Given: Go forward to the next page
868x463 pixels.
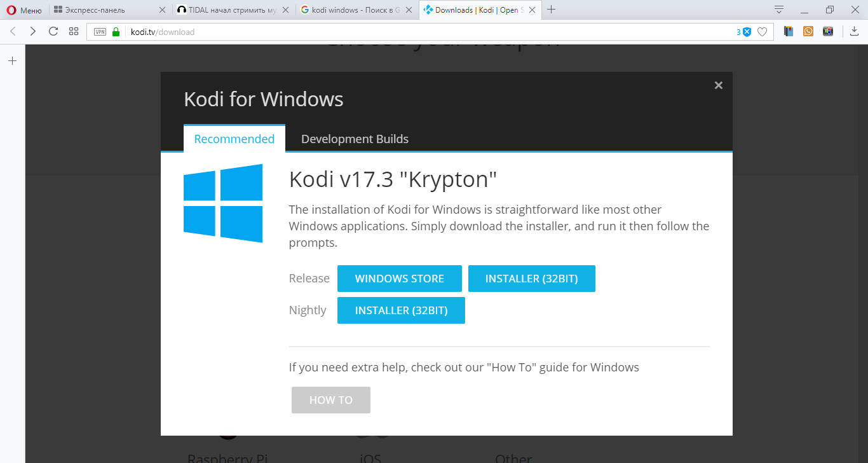Looking at the screenshot, I should [x=33, y=31].
